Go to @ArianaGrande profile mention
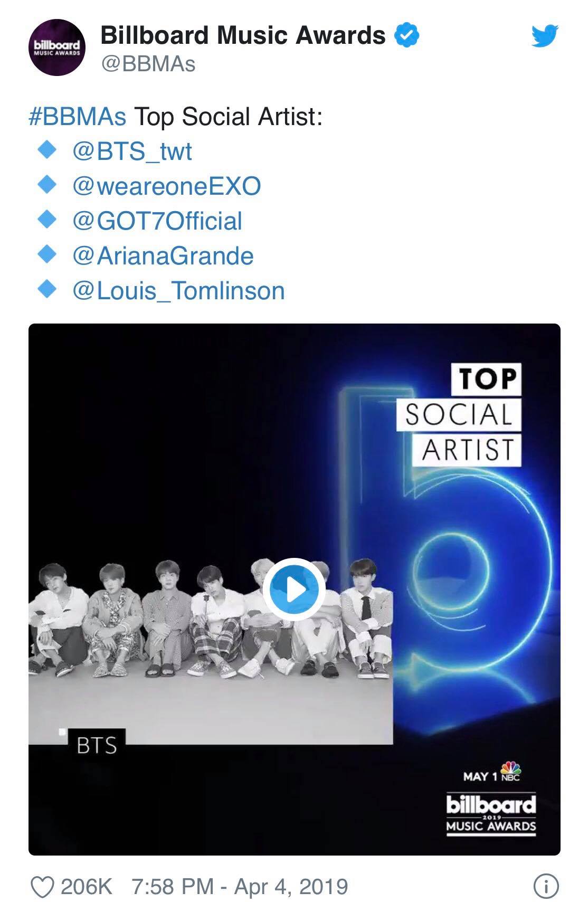588x902 pixels. click(x=163, y=256)
